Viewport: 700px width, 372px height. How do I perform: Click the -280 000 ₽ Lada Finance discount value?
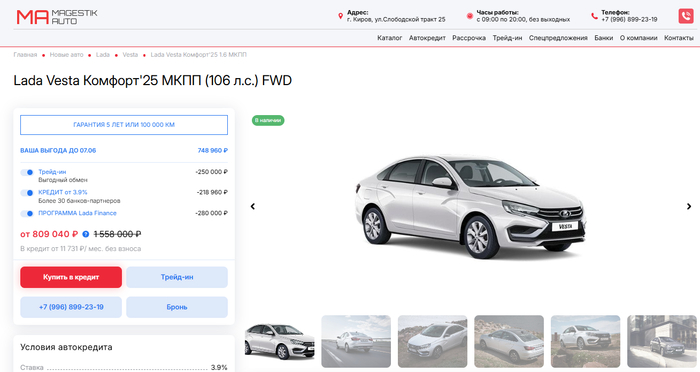(x=211, y=213)
